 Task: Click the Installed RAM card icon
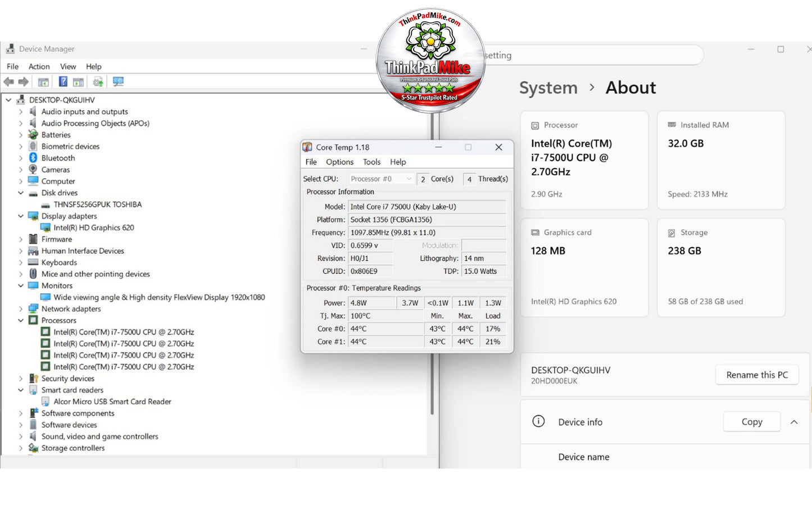672,125
